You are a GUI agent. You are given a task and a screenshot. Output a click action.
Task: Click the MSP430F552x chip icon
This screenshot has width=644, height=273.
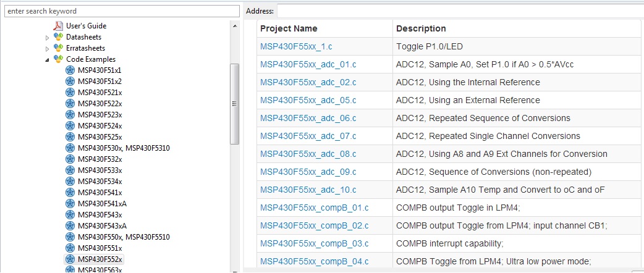pos(70,259)
